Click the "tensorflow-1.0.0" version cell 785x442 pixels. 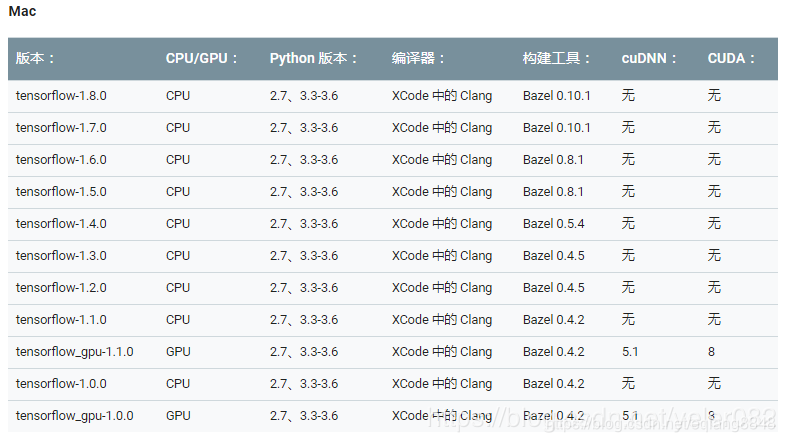pos(61,384)
